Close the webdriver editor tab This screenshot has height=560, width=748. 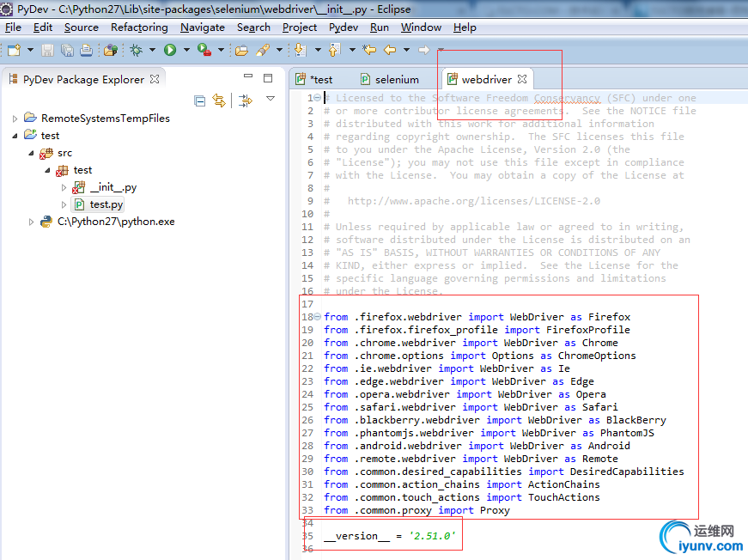tap(521, 79)
